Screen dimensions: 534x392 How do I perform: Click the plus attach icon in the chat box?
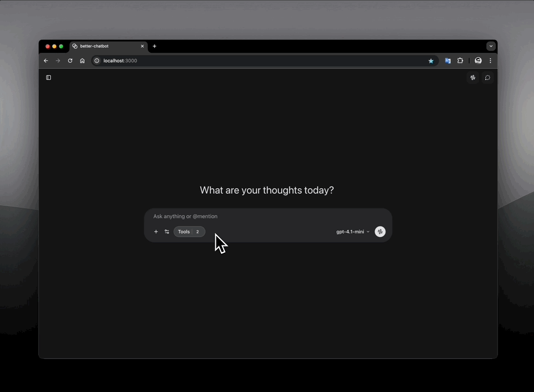[x=156, y=232]
